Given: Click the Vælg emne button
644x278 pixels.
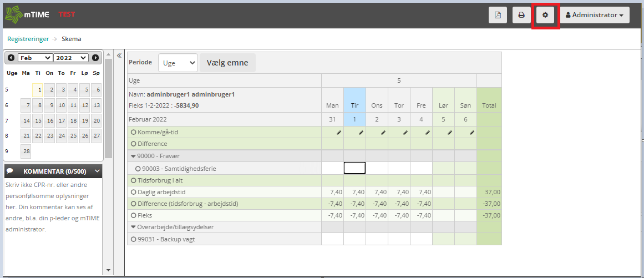Looking at the screenshot, I should point(227,63).
